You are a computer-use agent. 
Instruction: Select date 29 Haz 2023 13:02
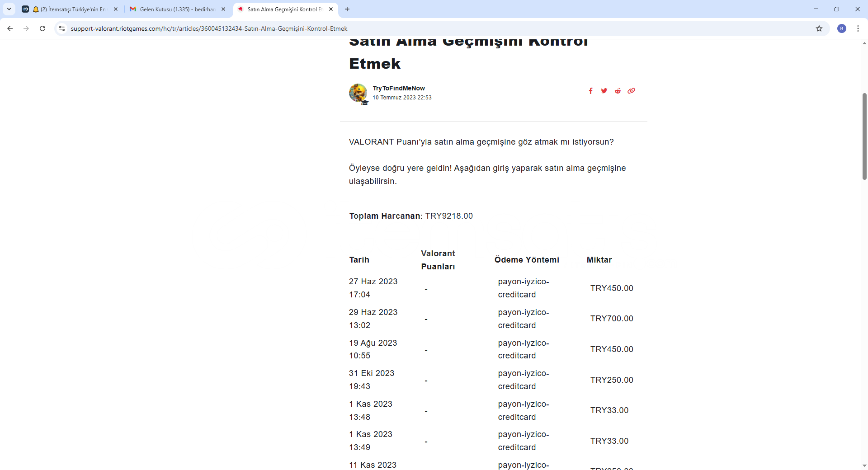tap(373, 319)
